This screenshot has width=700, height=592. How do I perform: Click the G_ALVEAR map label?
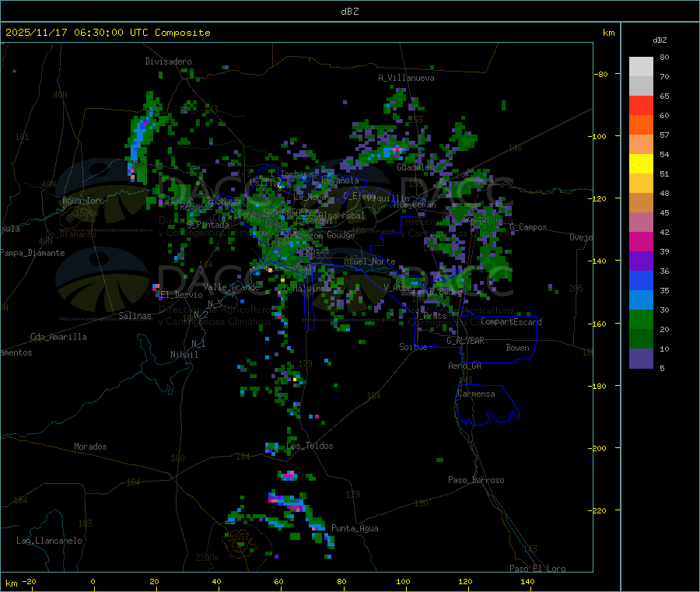click(465, 341)
